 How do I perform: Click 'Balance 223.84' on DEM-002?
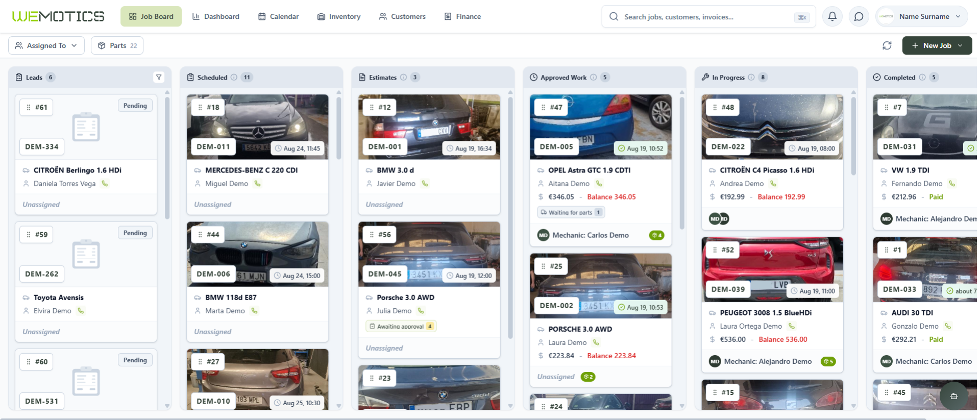(x=611, y=356)
